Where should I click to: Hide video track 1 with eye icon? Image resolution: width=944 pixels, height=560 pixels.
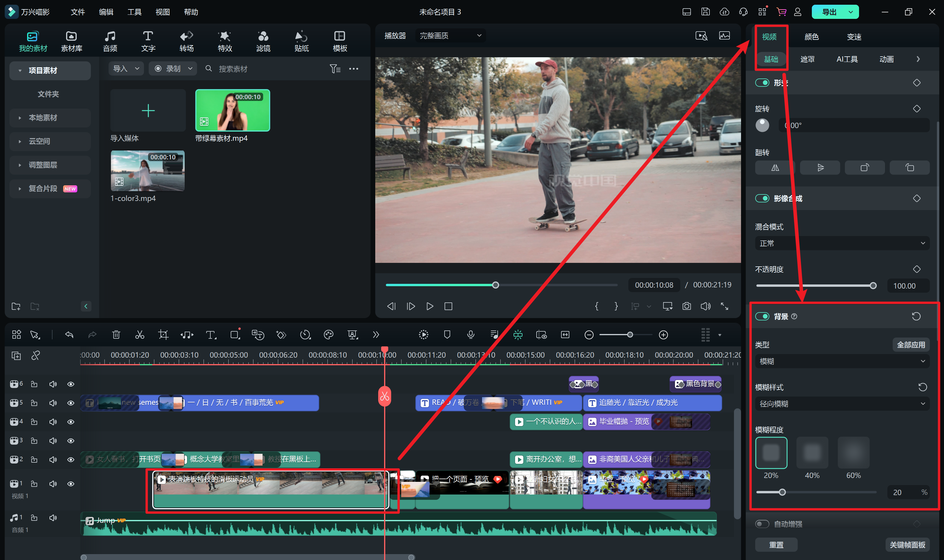71,484
